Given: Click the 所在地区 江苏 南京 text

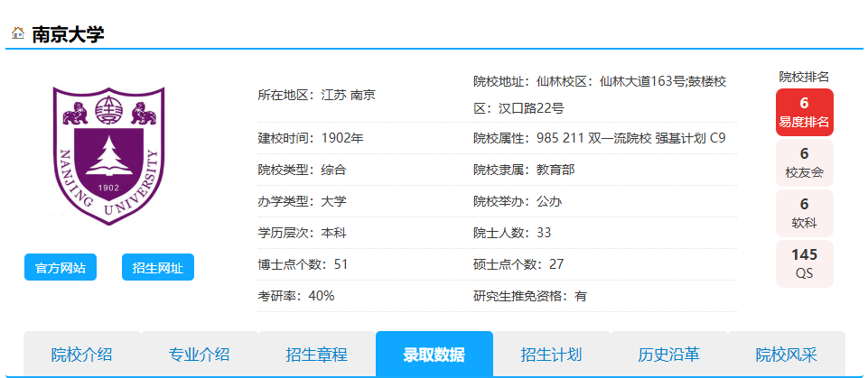Looking at the screenshot, I should point(316,95).
